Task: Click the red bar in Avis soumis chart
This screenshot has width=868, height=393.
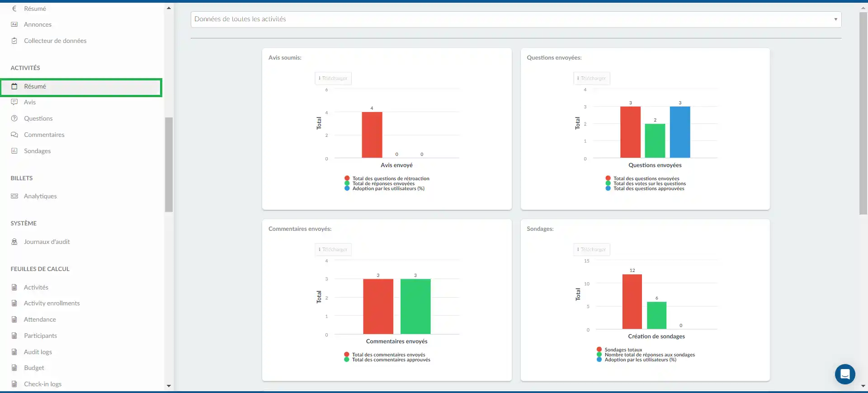Action: click(372, 135)
